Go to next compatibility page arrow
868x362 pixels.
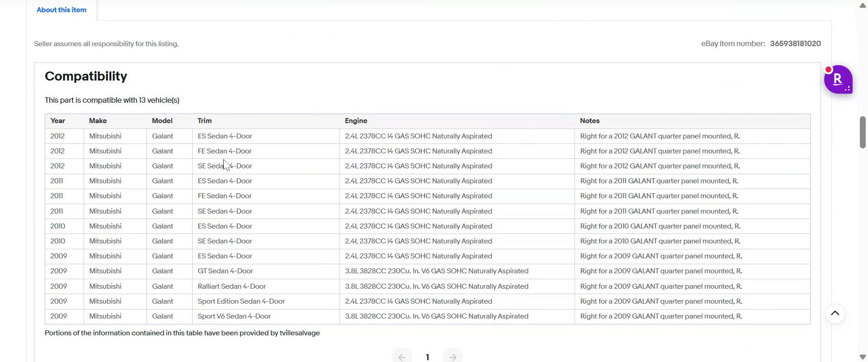[x=453, y=357]
